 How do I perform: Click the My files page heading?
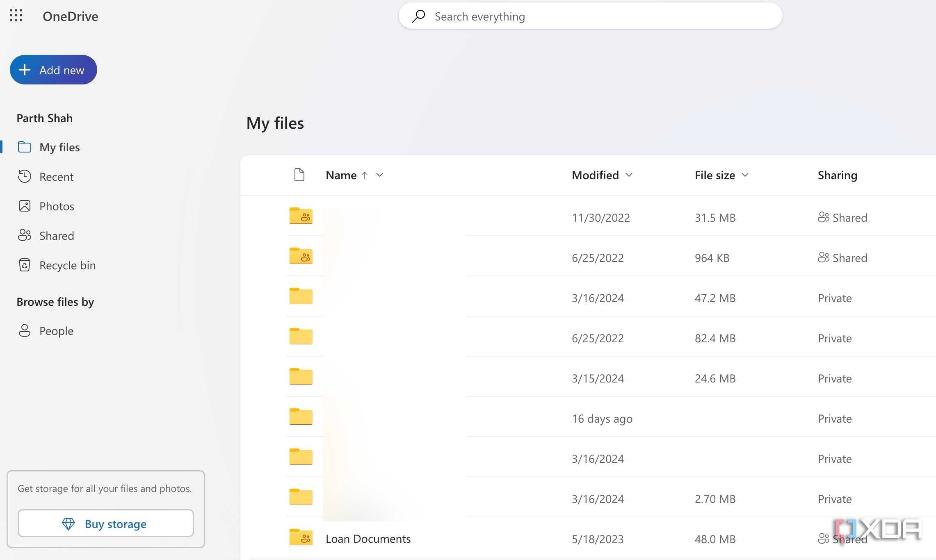point(275,123)
